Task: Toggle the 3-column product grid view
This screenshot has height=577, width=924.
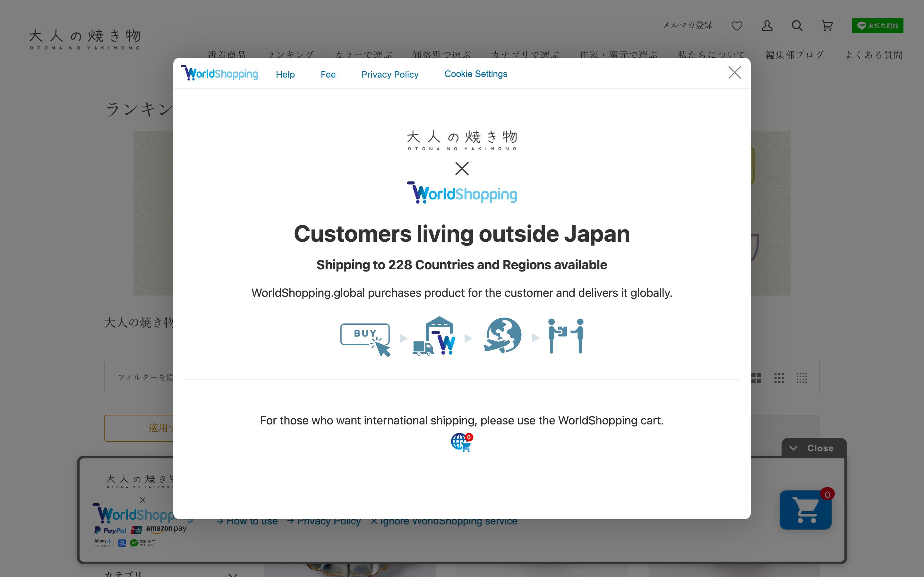Action: (x=779, y=378)
